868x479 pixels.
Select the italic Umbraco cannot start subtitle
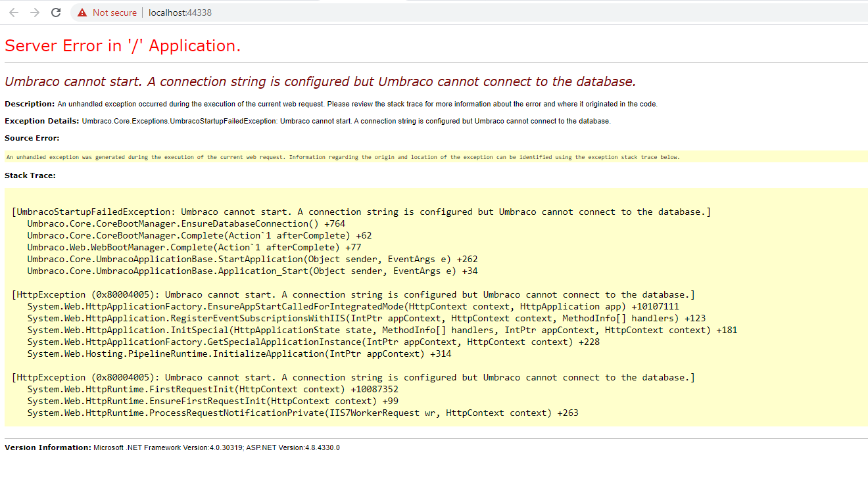pyautogui.click(x=320, y=81)
